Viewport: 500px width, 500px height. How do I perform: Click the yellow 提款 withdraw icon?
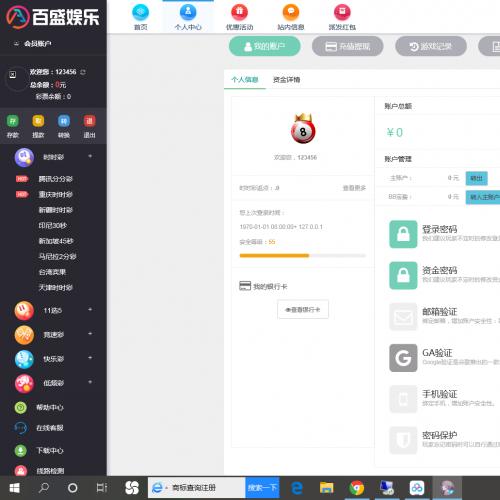38,121
